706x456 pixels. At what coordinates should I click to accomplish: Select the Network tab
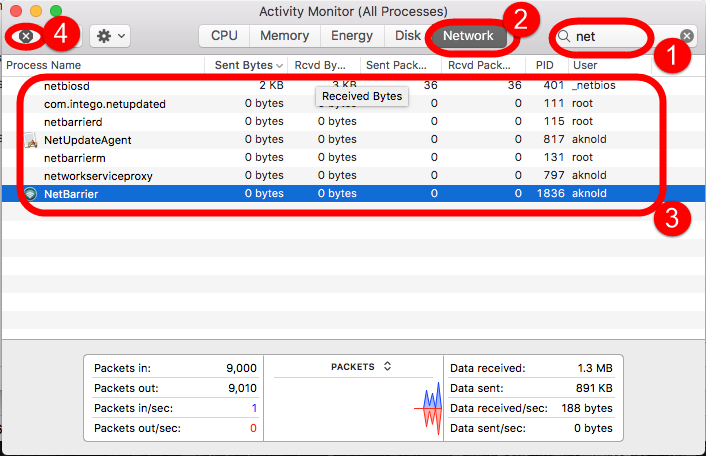[x=469, y=36]
